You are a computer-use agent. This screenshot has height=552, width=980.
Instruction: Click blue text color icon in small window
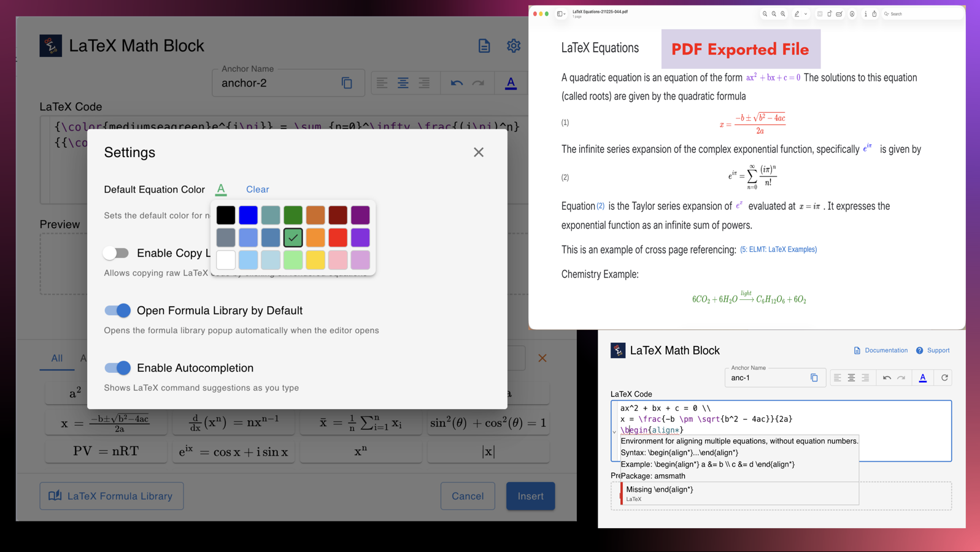click(923, 378)
